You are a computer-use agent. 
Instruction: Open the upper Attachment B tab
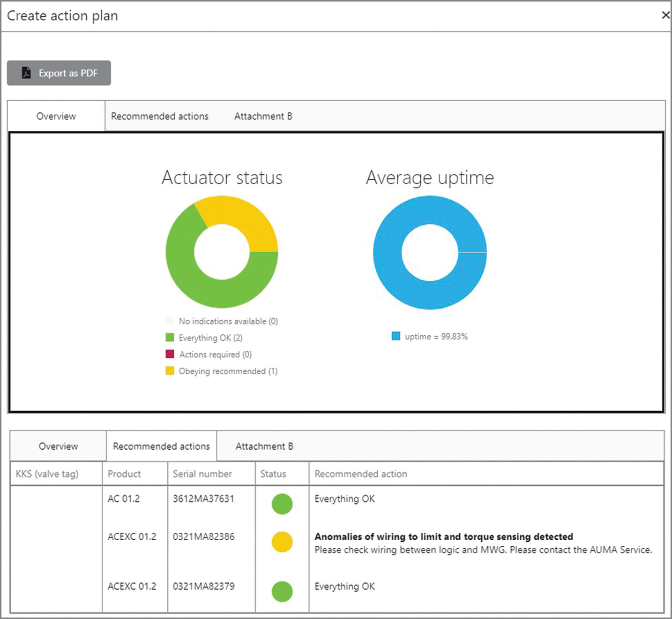(263, 116)
